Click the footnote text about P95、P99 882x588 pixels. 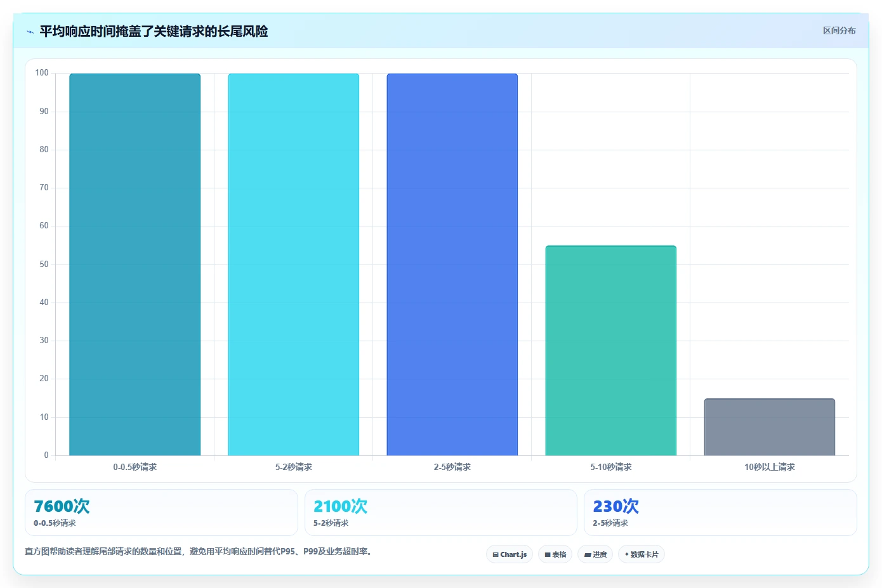tap(199, 551)
